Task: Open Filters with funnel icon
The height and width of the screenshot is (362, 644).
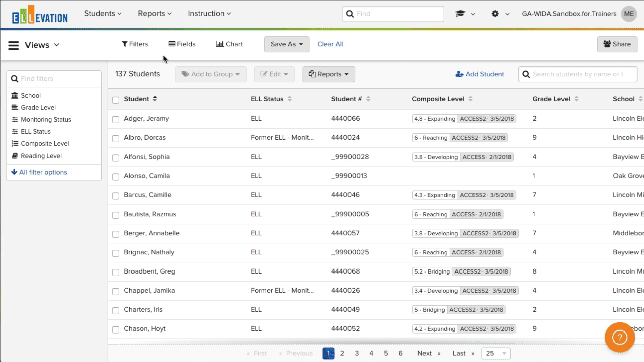Action: point(135,44)
